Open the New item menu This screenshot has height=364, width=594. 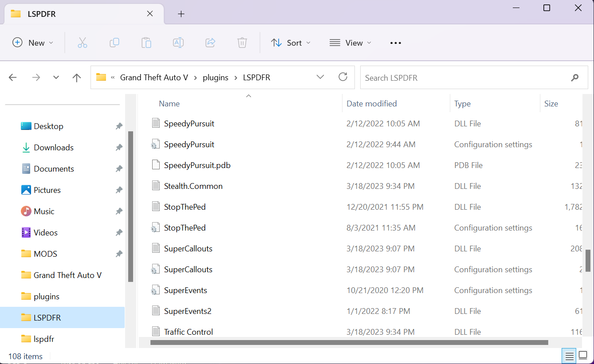click(32, 43)
